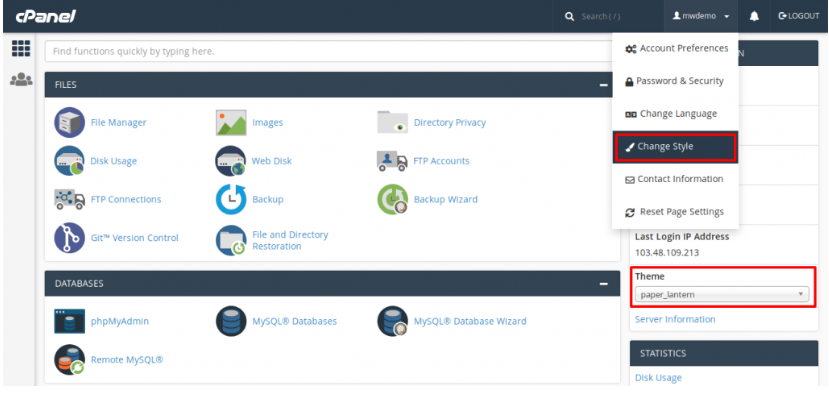This screenshot has height=398, width=829.
Task: Click the Disk Usage icon in Files
Action: click(x=69, y=161)
